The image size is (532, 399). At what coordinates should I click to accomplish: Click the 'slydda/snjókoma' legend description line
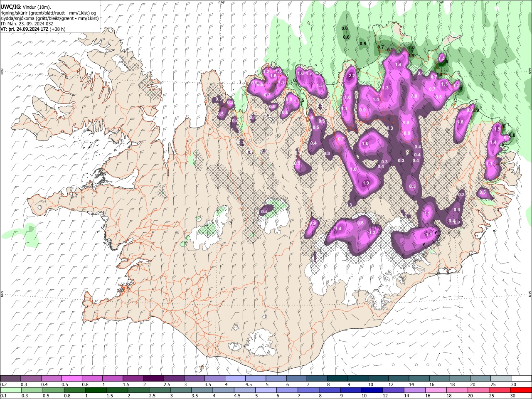[x=49, y=18]
